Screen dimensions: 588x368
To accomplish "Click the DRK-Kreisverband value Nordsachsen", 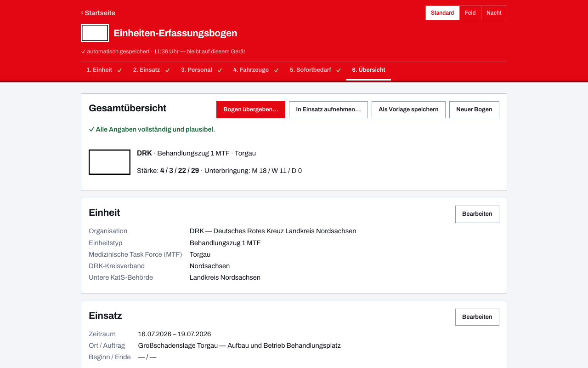I will click(x=209, y=266).
